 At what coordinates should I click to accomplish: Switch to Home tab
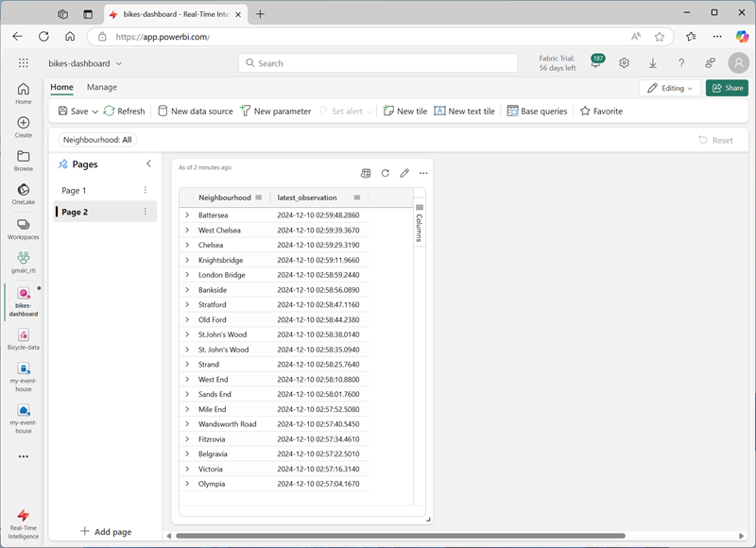61,87
